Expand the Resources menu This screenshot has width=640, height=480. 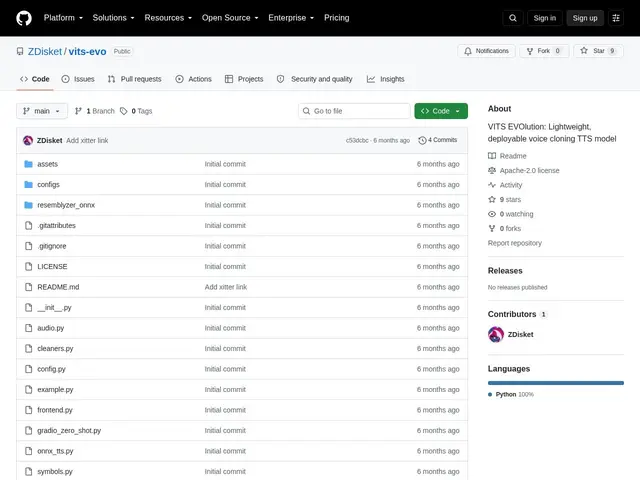pyautogui.click(x=168, y=18)
